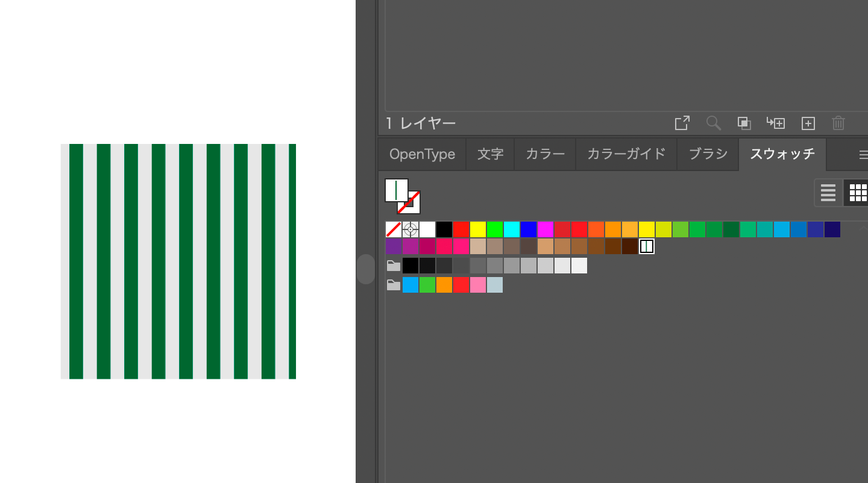Switch to the 文字 tab

coord(490,154)
